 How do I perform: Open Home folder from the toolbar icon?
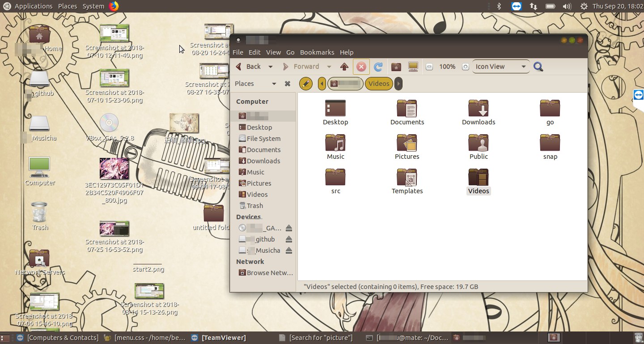(x=396, y=67)
